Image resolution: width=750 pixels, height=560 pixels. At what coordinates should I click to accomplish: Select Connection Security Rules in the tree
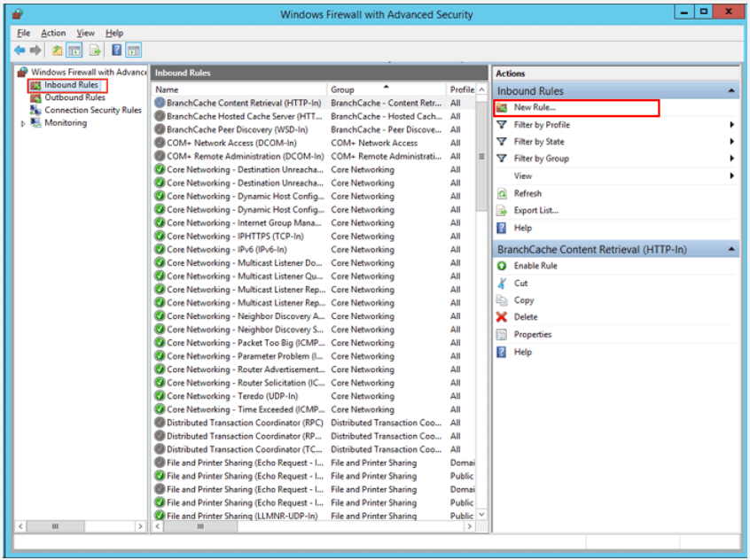93,110
